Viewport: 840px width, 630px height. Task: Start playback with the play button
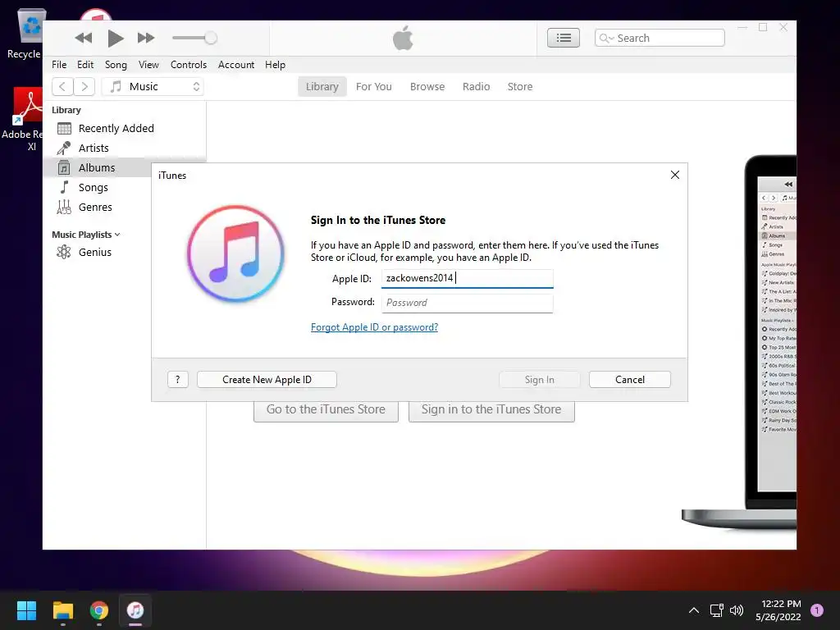[115, 38]
